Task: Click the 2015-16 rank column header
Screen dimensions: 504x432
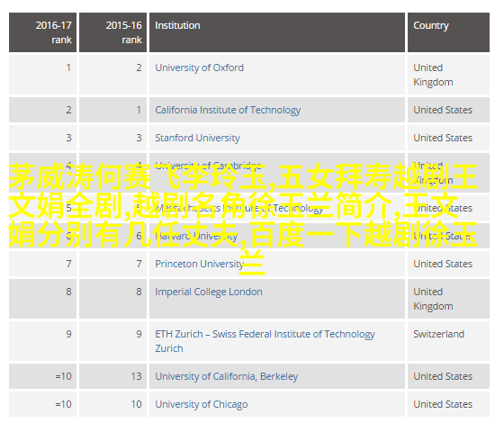Action: pyautogui.click(x=112, y=32)
